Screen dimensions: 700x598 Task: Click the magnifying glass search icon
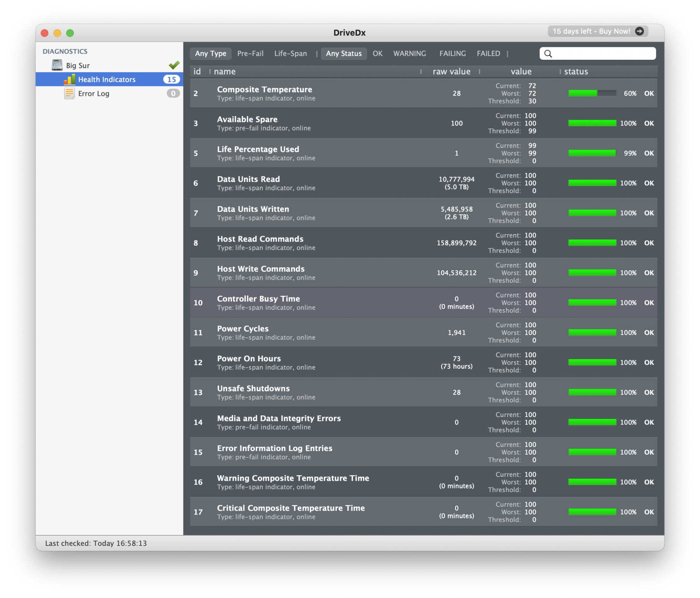click(x=548, y=54)
